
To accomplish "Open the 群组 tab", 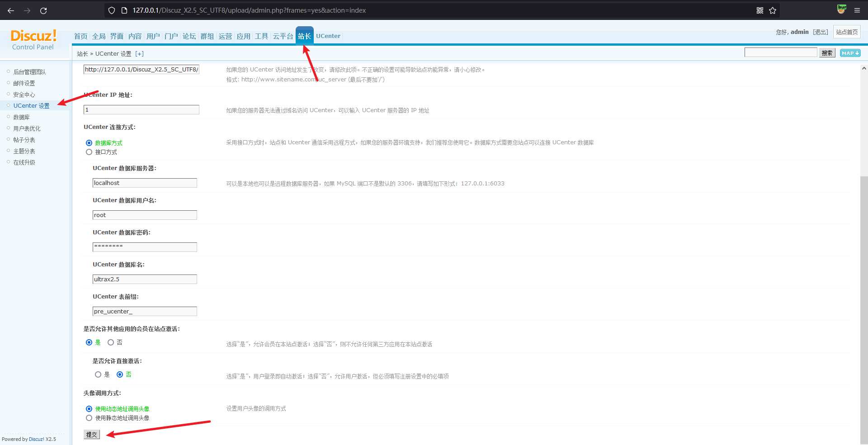I will [x=208, y=36].
